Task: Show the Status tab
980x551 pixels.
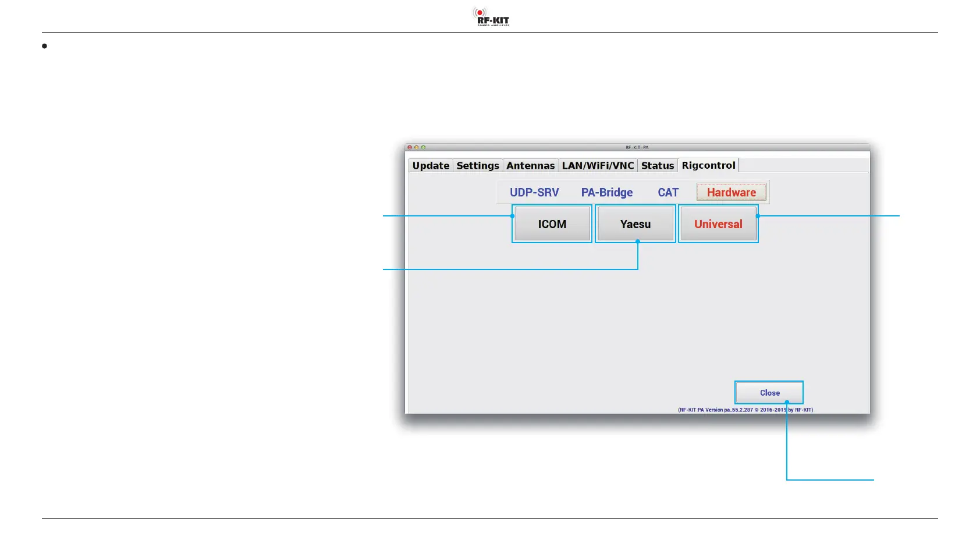Action: click(658, 166)
